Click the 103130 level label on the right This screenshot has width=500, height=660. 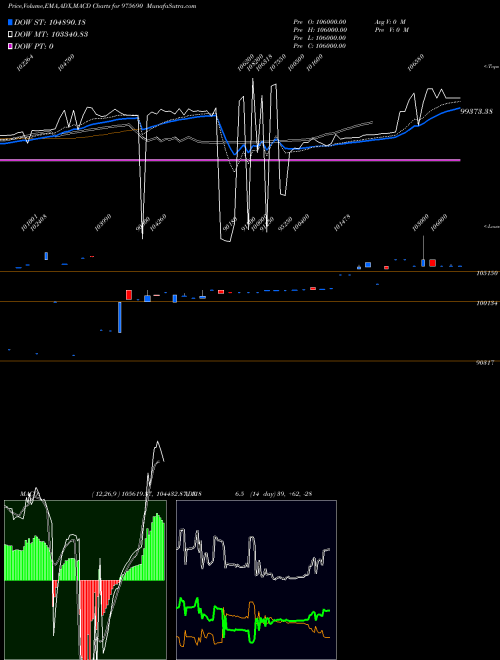487,273
